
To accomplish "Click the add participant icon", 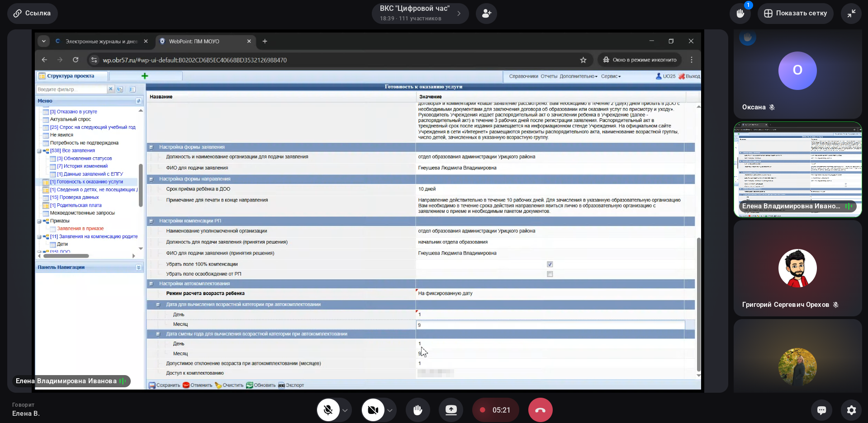I will 486,14.
